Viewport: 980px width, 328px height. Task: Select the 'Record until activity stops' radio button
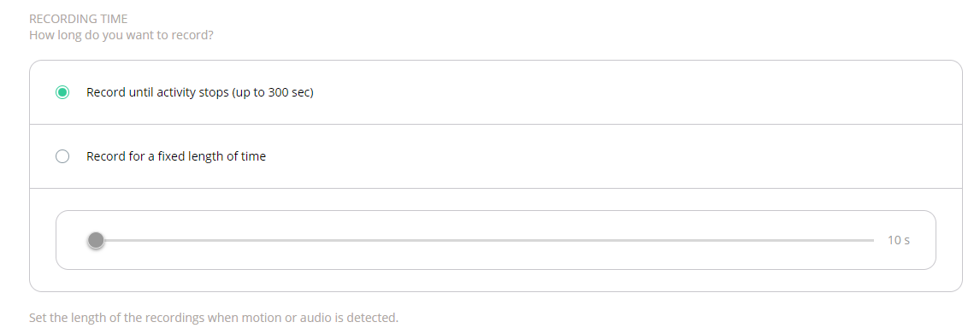62,92
